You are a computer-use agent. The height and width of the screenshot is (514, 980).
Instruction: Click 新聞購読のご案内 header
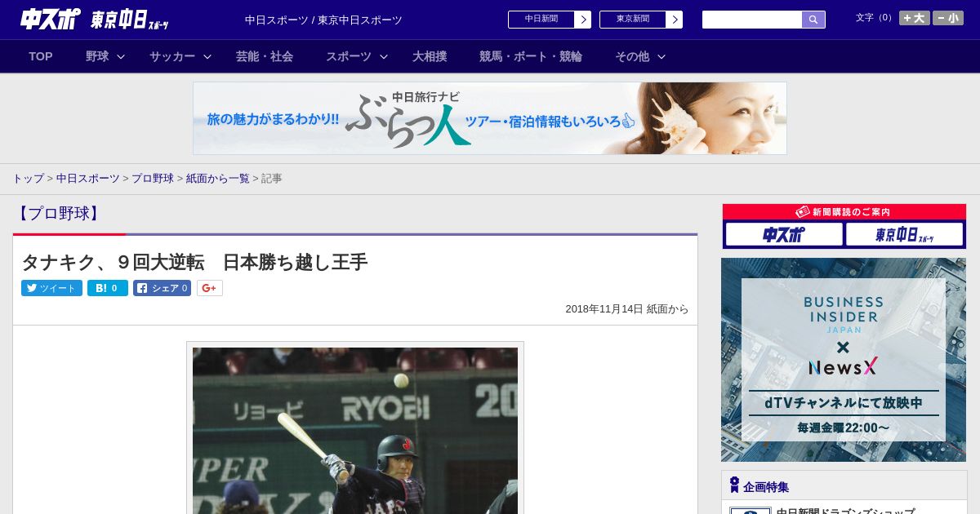(x=844, y=211)
